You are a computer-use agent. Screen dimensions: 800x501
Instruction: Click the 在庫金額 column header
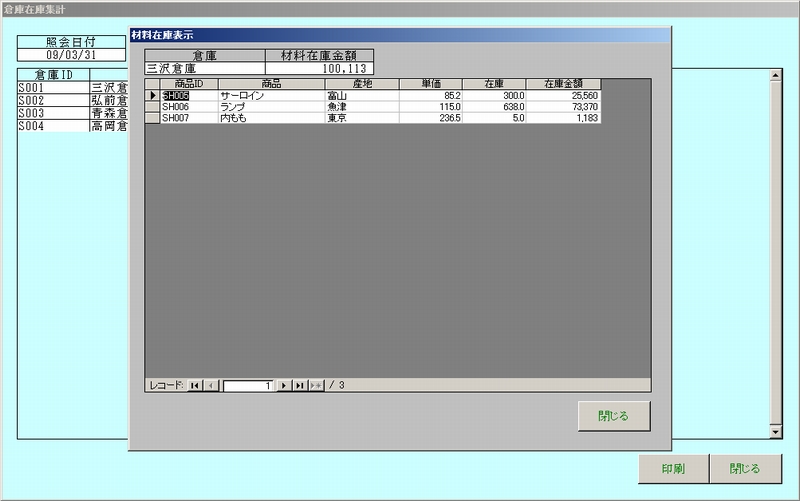click(x=564, y=84)
